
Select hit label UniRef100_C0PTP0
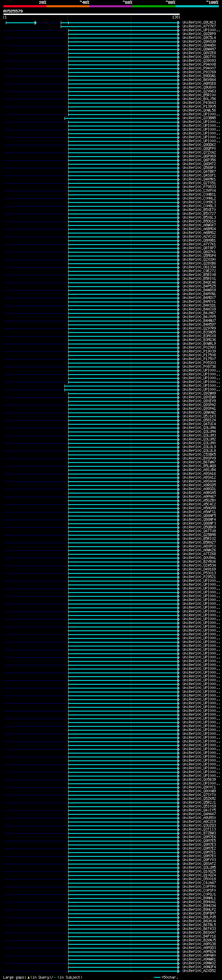pos(199,886)
